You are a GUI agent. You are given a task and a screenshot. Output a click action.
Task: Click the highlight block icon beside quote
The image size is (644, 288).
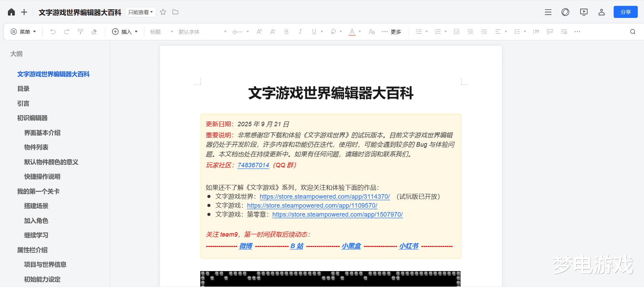click(550, 32)
